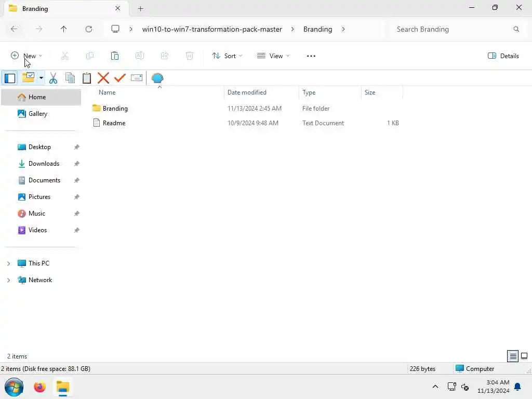Click the Copy pages icon in classic toolbar
The image size is (532, 399).
70,78
